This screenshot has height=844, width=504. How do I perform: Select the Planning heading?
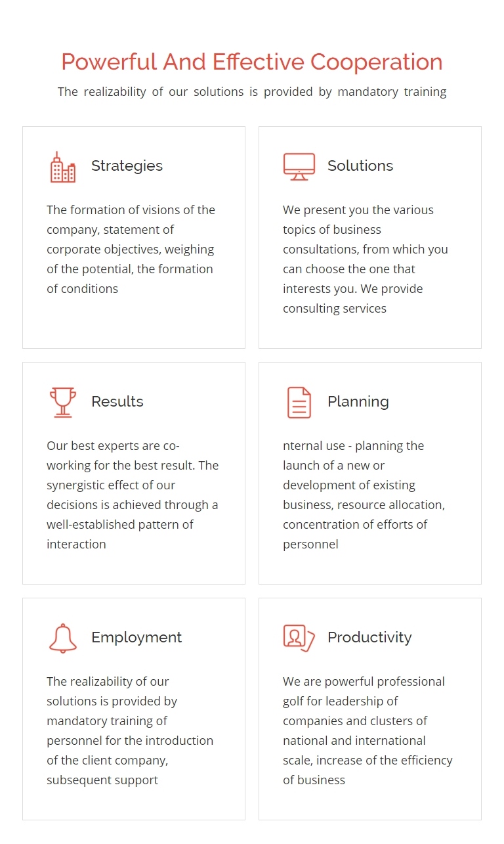pos(358,402)
